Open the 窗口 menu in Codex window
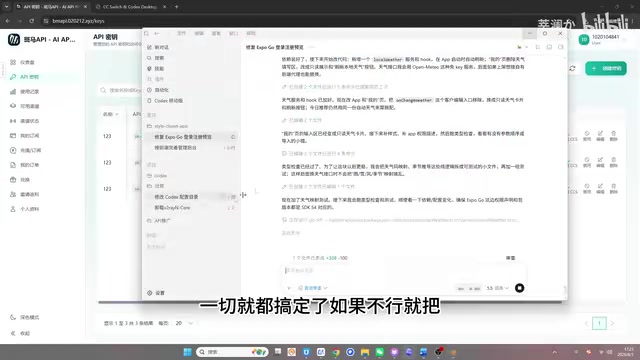 (x=233, y=33)
